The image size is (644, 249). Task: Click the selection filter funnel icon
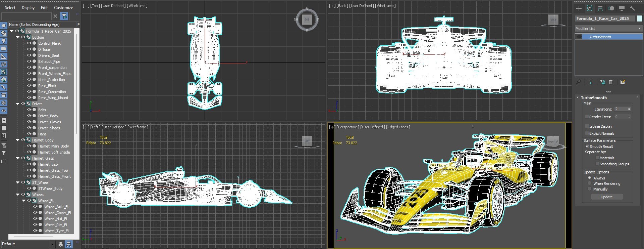pyautogui.click(x=64, y=16)
